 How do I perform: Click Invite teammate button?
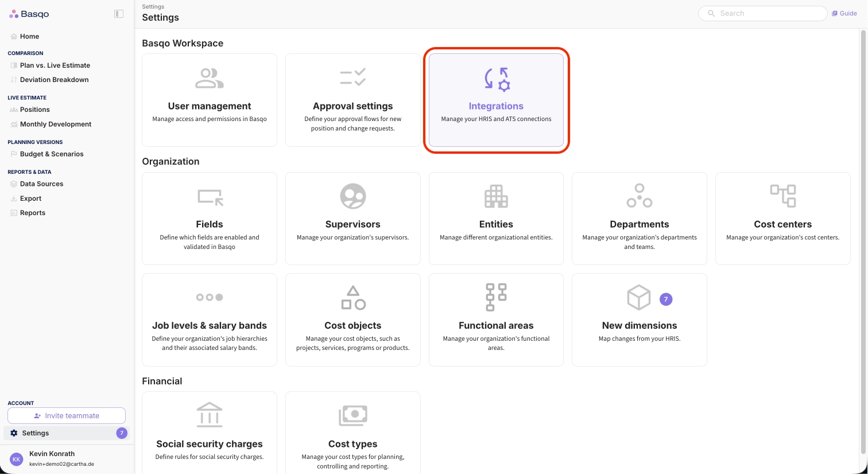pyautogui.click(x=67, y=416)
